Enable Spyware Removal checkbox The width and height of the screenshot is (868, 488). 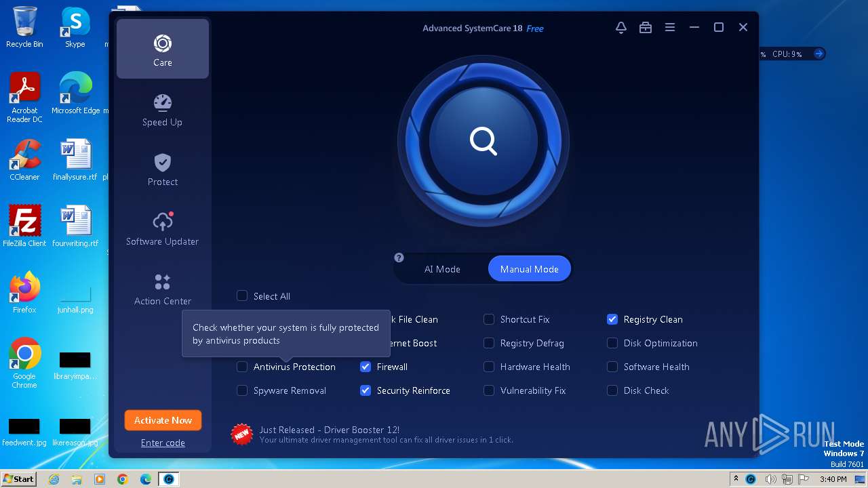(242, 390)
